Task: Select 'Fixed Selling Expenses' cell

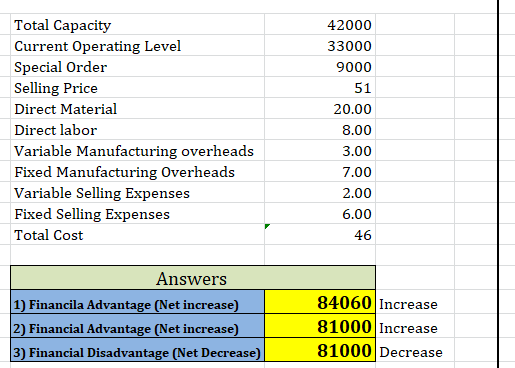Action: pos(137,213)
